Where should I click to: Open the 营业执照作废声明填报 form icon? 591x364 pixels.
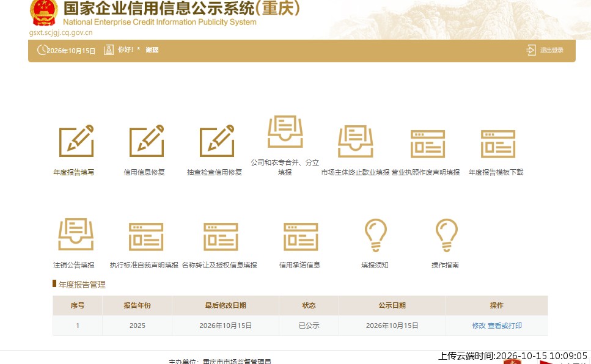pyautogui.click(x=428, y=144)
